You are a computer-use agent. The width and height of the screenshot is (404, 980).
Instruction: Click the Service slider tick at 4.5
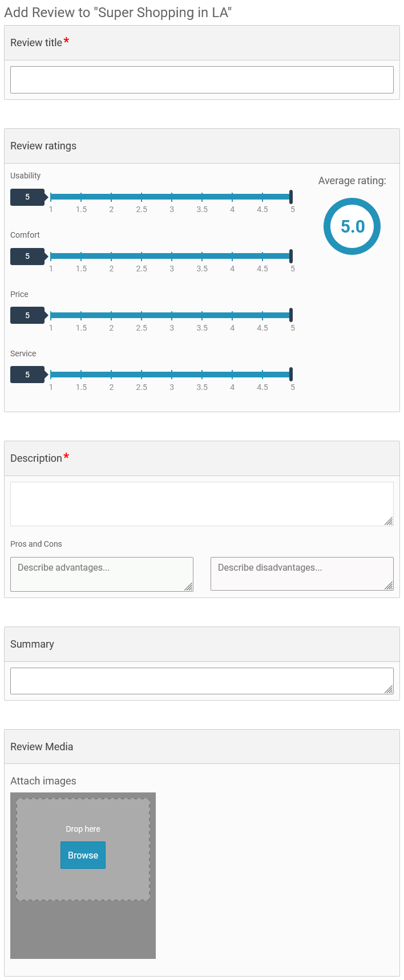pyautogui.click(x=262, y=375)
